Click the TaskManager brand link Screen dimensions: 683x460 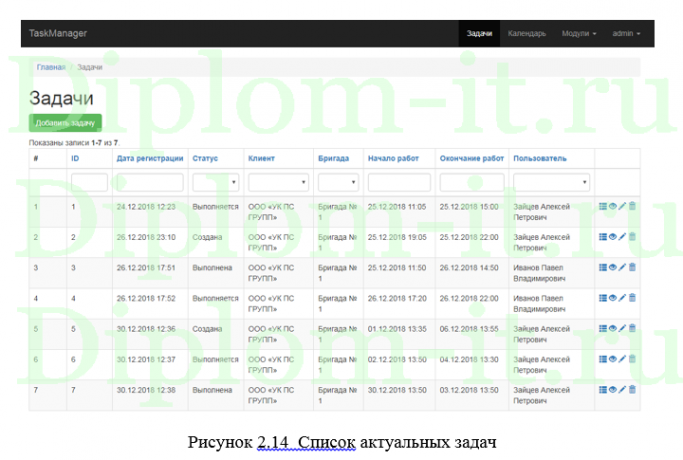click(58, 34)
